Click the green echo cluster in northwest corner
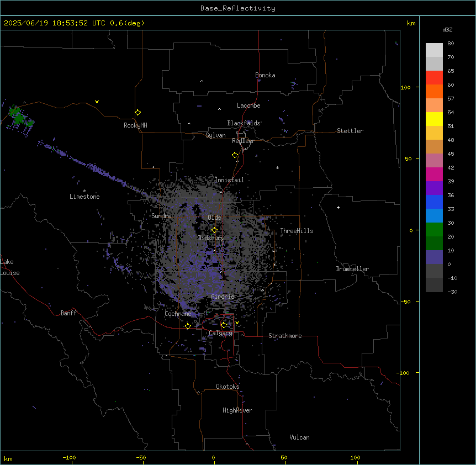 click(x=19, y=117)
